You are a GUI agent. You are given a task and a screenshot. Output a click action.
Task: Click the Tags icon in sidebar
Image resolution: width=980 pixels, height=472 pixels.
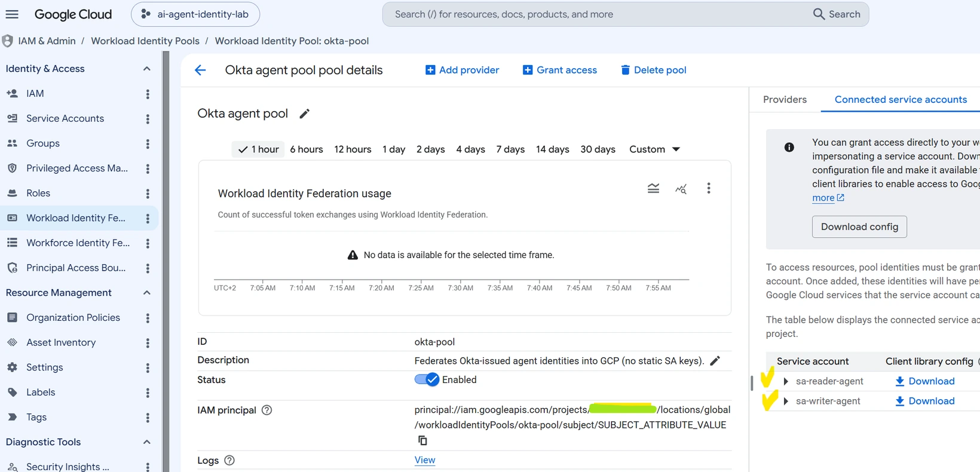coord(12,417)
